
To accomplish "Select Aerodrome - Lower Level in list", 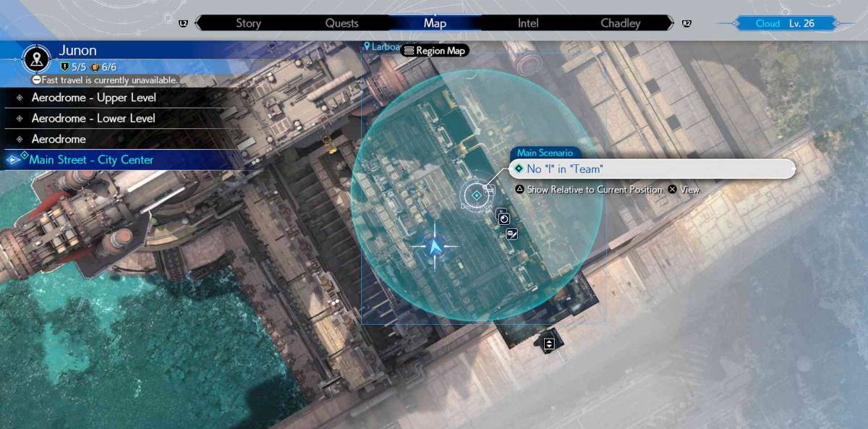I will click(x=93, y=118).
